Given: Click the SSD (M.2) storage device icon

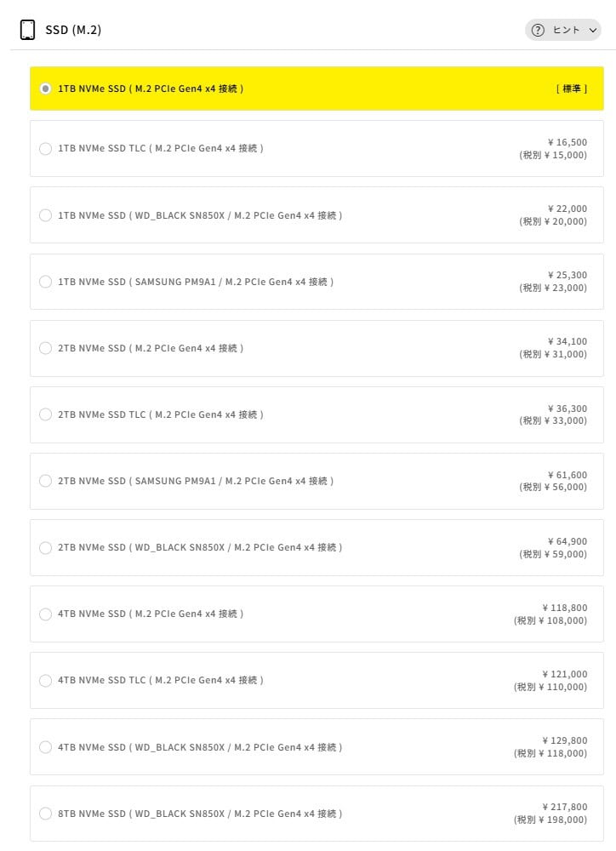Looking at the screenshot, I should coord(27,30).
